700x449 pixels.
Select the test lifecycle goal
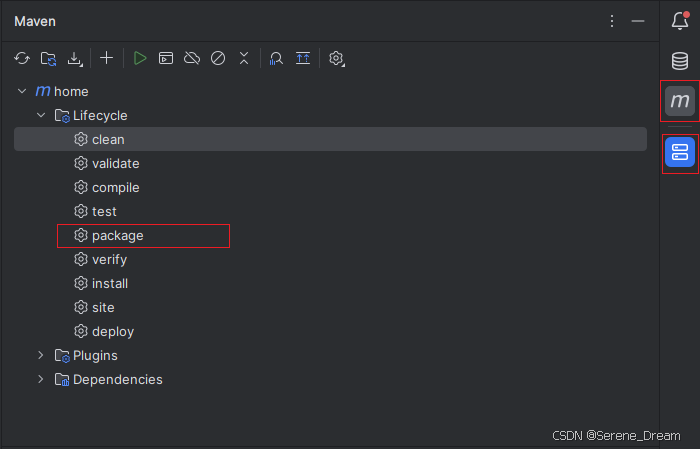[x=330, y=212]
